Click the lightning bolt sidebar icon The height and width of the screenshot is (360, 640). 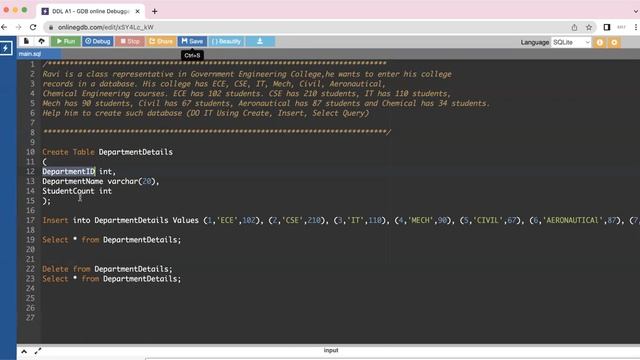6,48
